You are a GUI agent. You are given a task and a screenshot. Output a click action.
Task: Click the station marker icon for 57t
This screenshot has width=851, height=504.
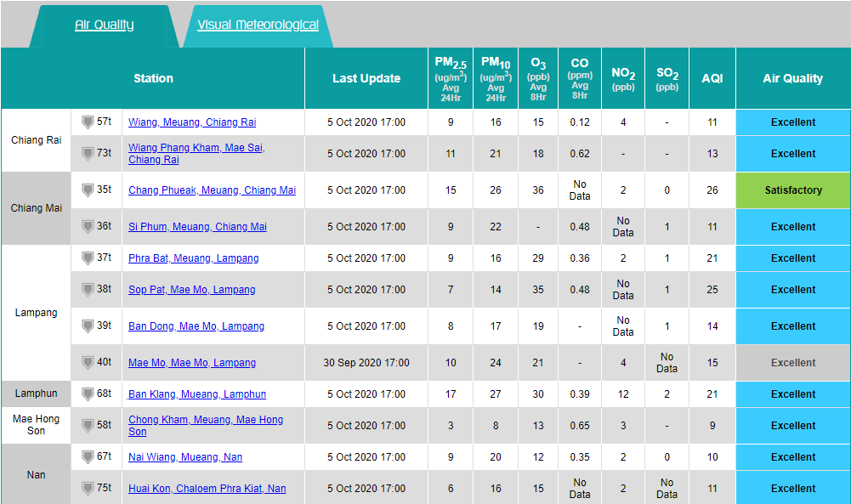[88, 122]
